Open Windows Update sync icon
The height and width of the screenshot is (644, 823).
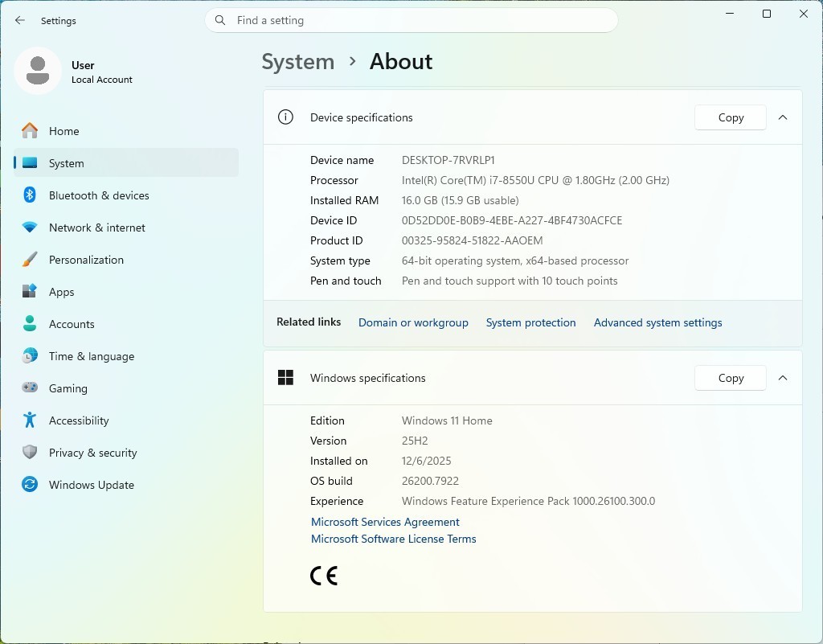[x=30, y=484]
